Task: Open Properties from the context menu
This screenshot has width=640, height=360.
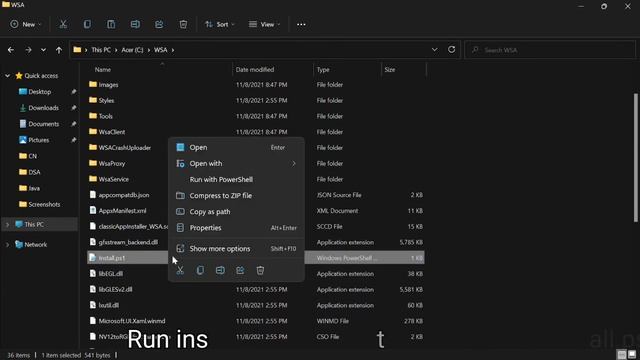Action: click(236, 228)
